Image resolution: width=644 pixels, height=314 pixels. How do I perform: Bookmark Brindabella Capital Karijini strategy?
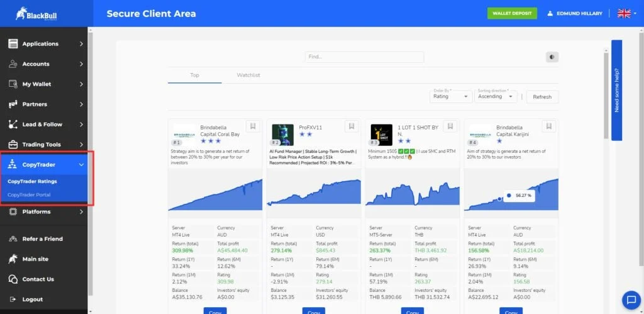548,126
